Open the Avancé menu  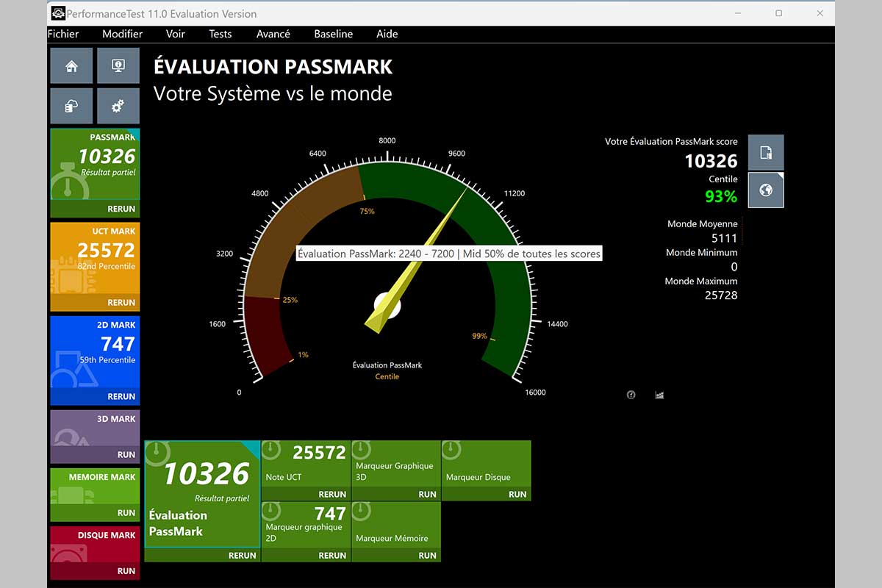coord(273,34)
